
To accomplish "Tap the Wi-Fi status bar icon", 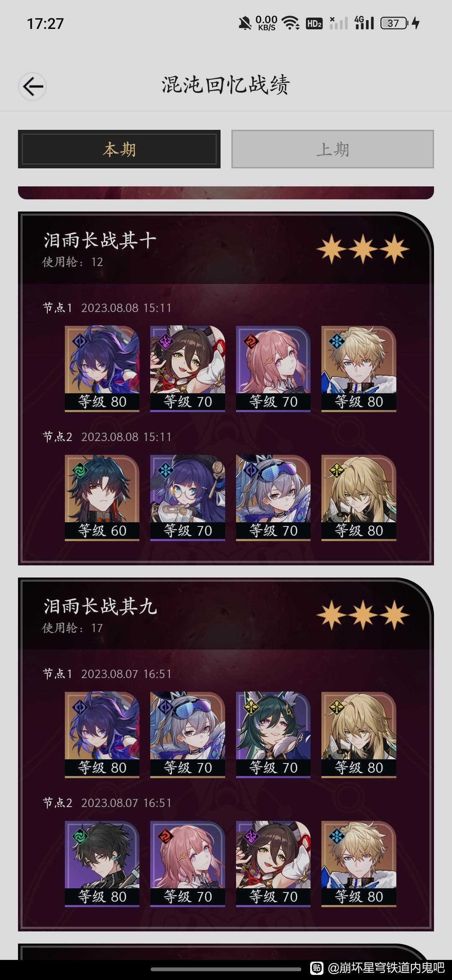I will (290, 23).
